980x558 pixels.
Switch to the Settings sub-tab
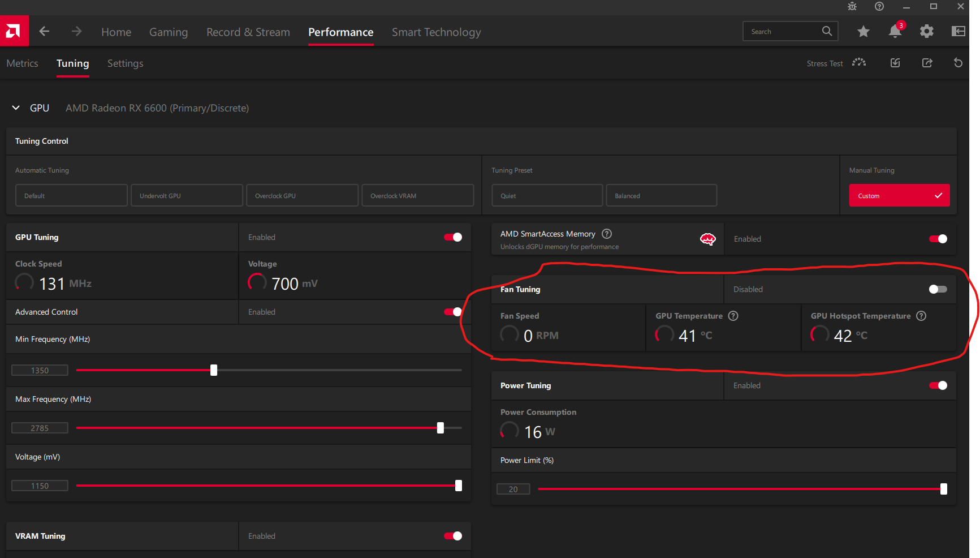click(x=126, y=63)
